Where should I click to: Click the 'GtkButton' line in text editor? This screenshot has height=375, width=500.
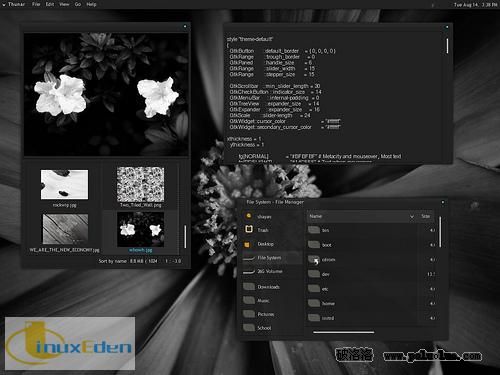283,51
